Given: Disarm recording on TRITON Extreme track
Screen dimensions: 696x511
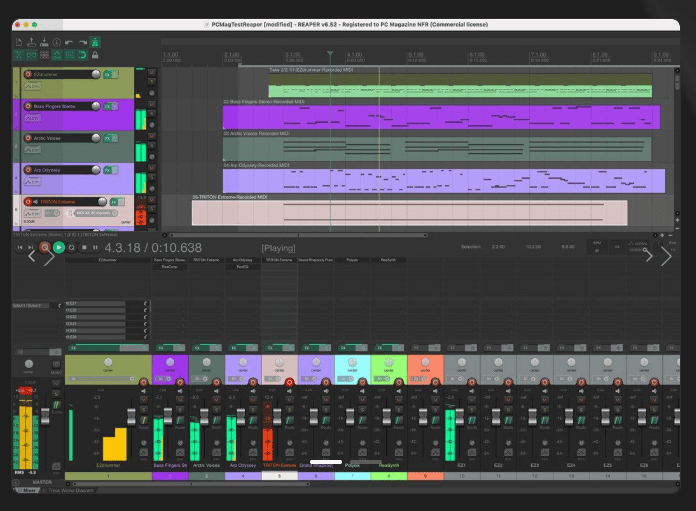Looking at the screenshot, I should [28, 202].
